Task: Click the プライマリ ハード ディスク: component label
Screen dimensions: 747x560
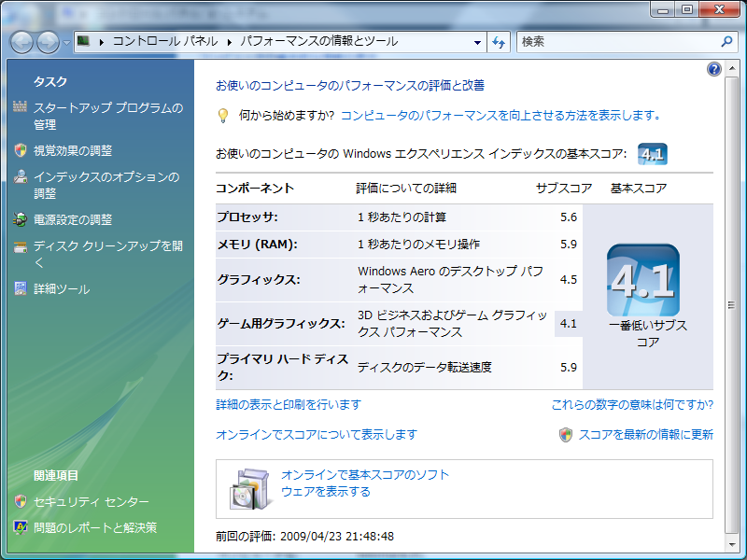Action: [x=283, y=367]
